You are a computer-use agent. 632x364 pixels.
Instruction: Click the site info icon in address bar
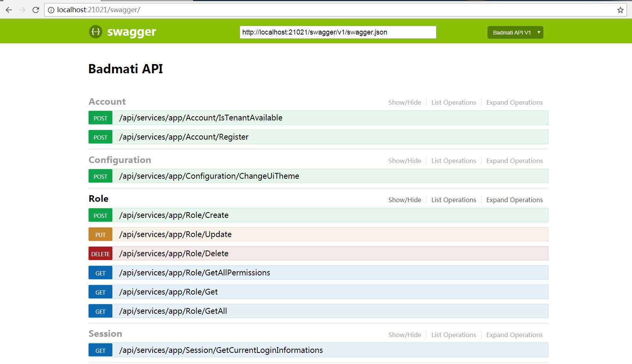click(x=51, y=10)
